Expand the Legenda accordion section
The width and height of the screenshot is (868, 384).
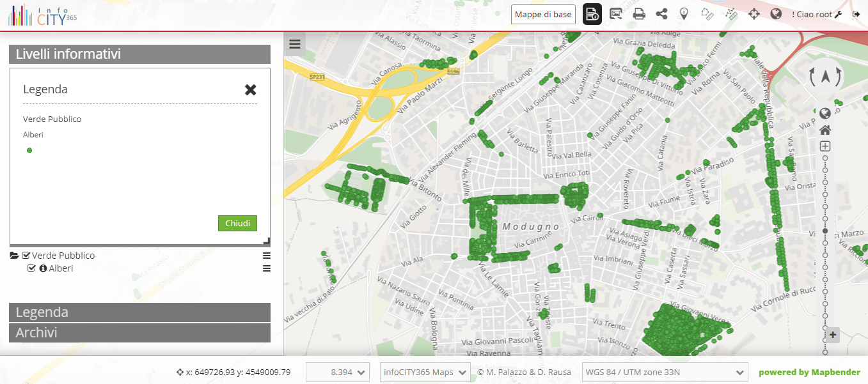[x=139, y=312]
